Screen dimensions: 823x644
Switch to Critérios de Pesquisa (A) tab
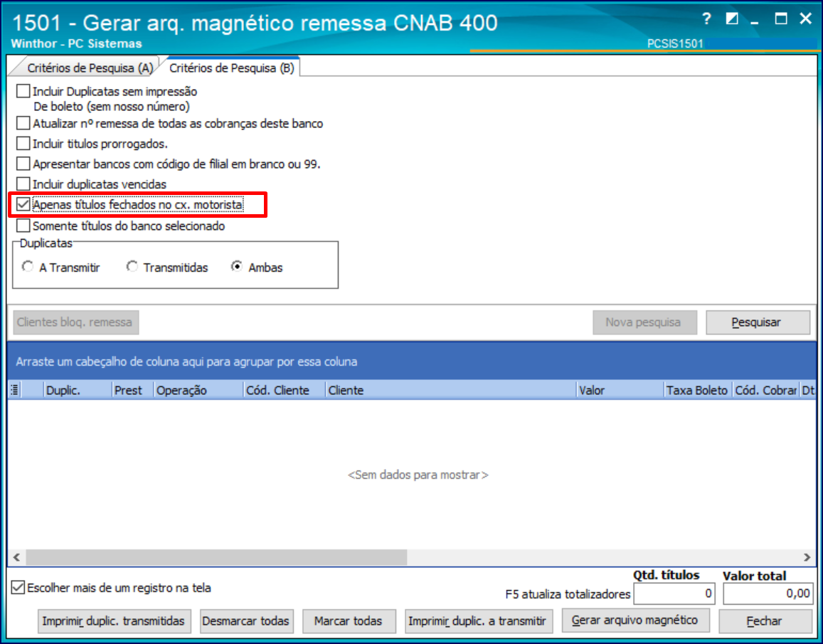click(x=90, y=68)
